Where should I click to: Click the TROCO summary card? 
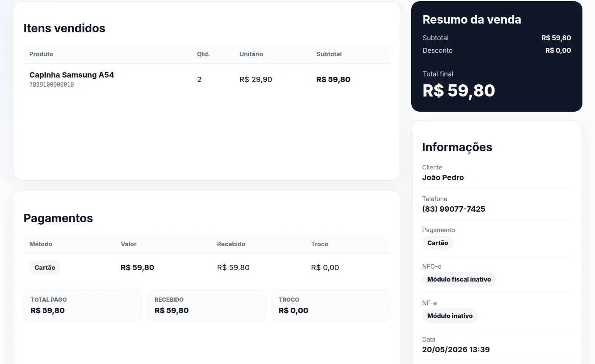331,305
